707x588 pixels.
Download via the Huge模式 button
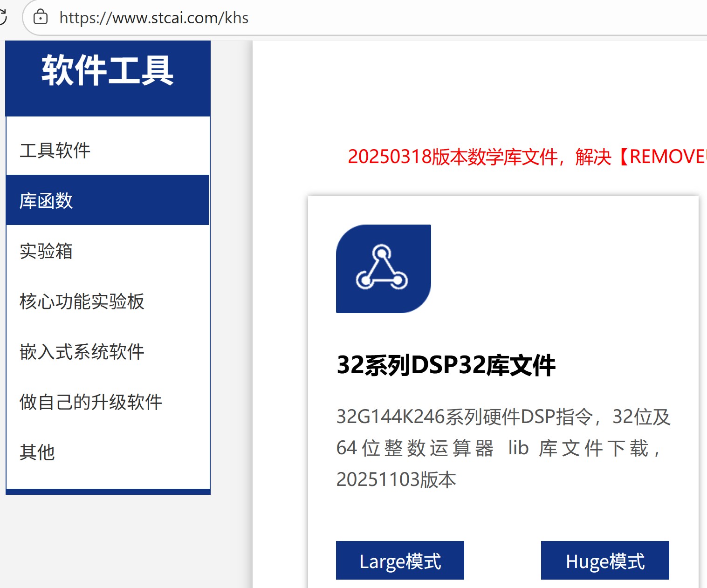(604, 561)
